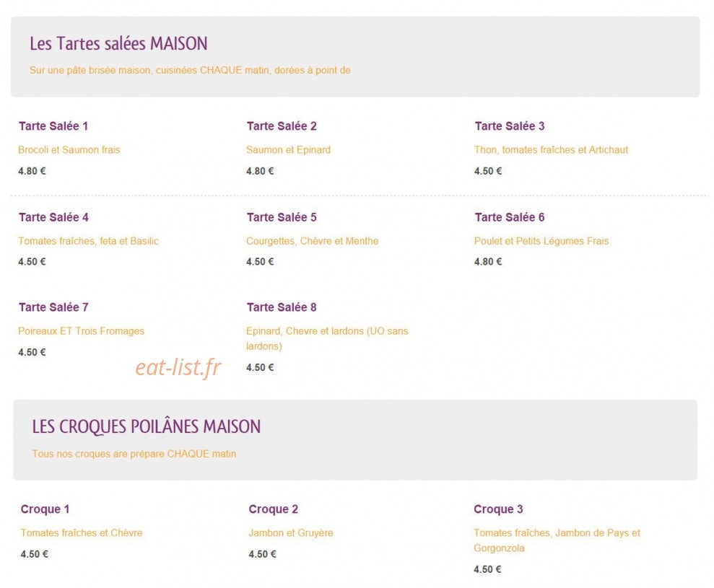Screen dimensions: 714x588
Task: Select the Saumon et Epinard description
Action: coord(288,150)
